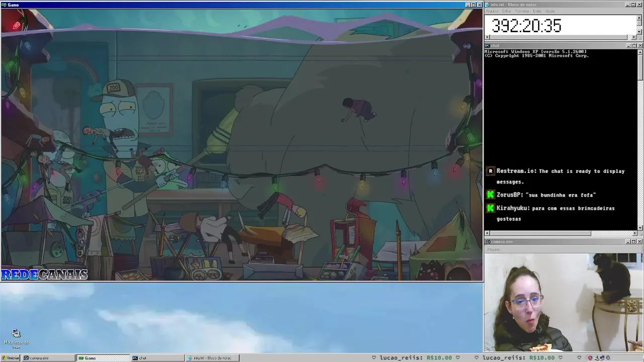Minimize the Game window

467,5
